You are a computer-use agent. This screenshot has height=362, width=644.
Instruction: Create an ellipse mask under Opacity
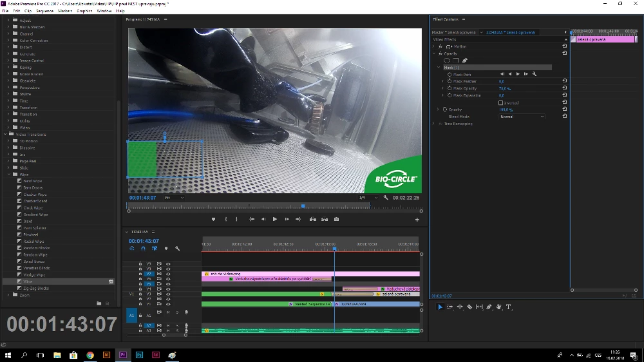447,61
